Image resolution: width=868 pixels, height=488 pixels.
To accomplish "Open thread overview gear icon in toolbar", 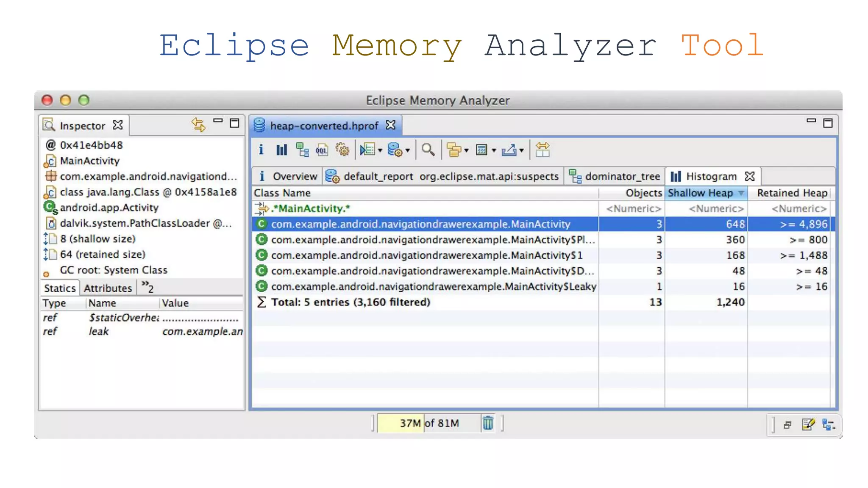I will 342,150.
